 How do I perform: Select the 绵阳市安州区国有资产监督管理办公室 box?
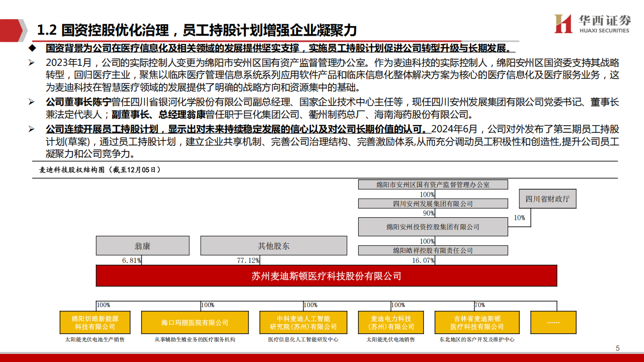(x=433, y=185)
